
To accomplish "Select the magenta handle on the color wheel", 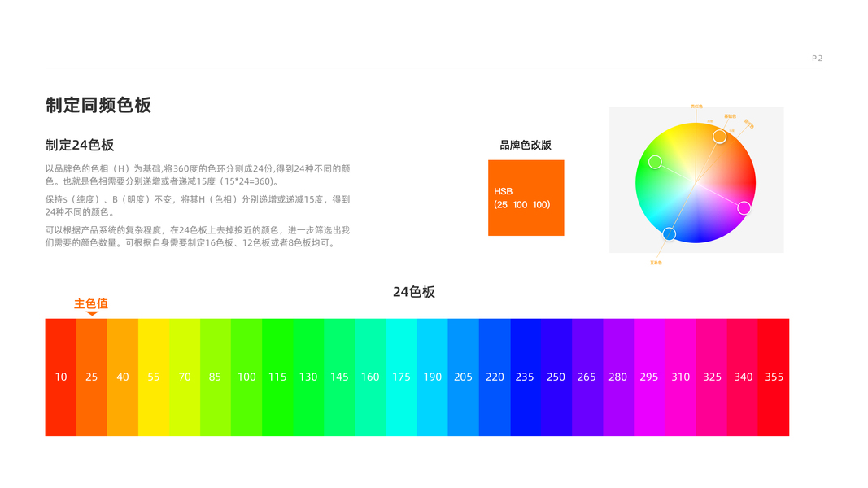I will pos(744,208).
